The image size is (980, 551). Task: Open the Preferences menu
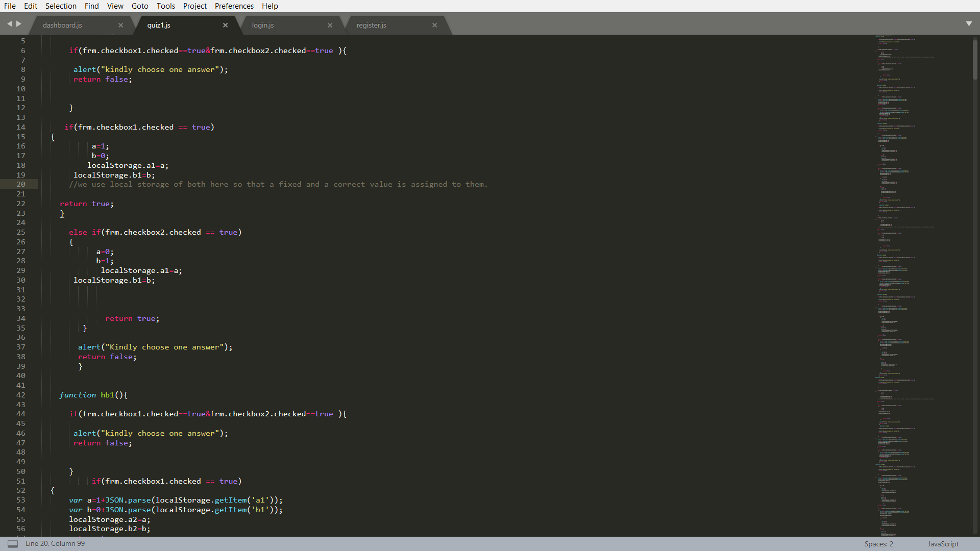[234, 6]
